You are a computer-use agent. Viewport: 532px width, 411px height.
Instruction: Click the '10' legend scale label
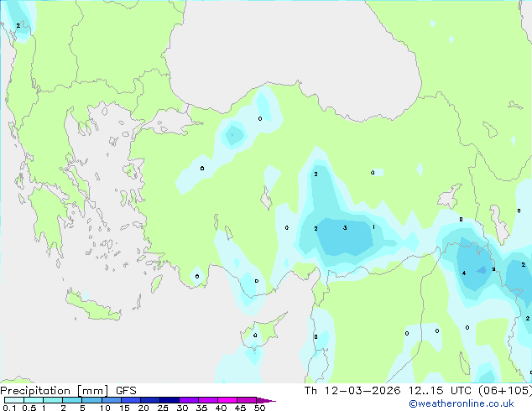105,408
